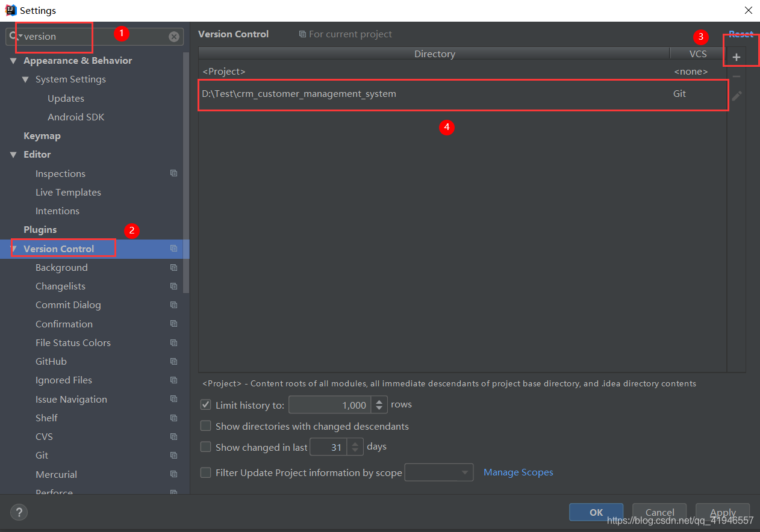This screenshot has height=532, width=760.
Task: Click the history rows number field
Action: [x=330, y=405]
